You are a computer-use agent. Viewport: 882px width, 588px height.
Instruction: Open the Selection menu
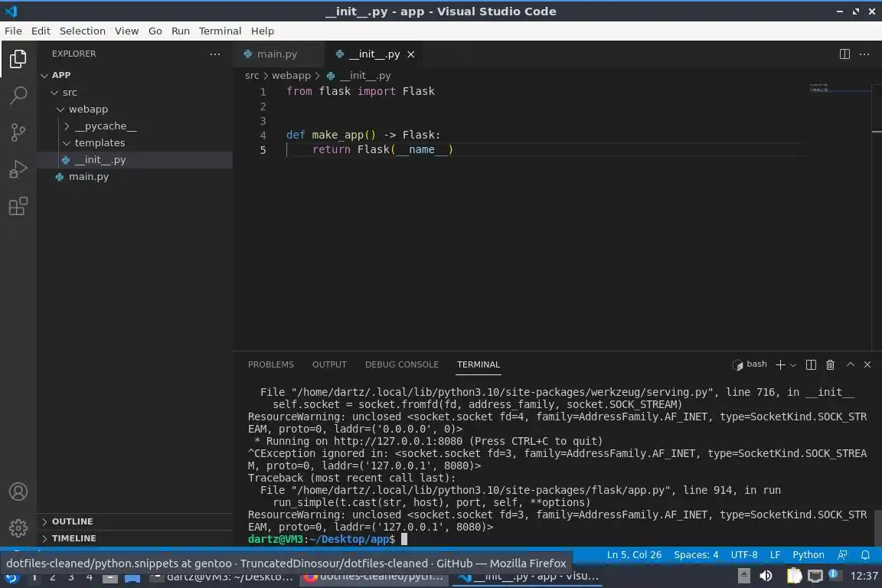pyautogui.click(x=83, y=31)
